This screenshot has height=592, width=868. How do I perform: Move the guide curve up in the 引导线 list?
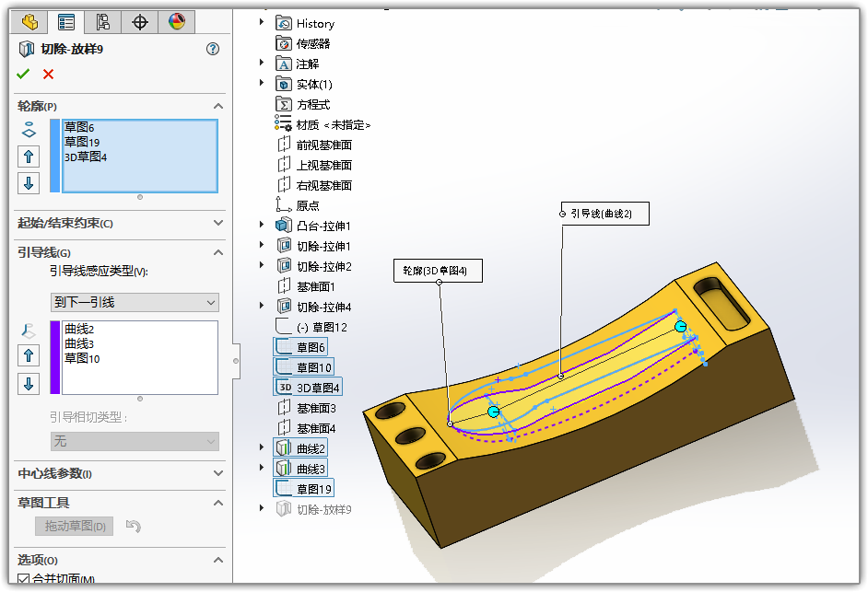[29, 355]
